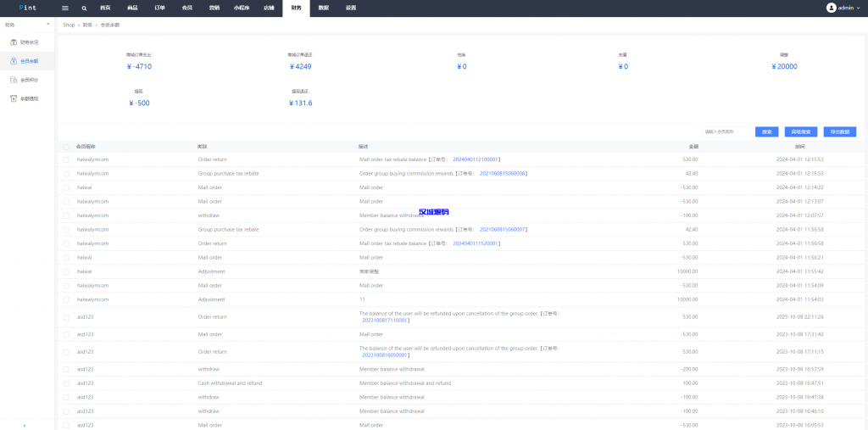
Task: Click the search magnifier icon in top bar
Action: point(84,8)
